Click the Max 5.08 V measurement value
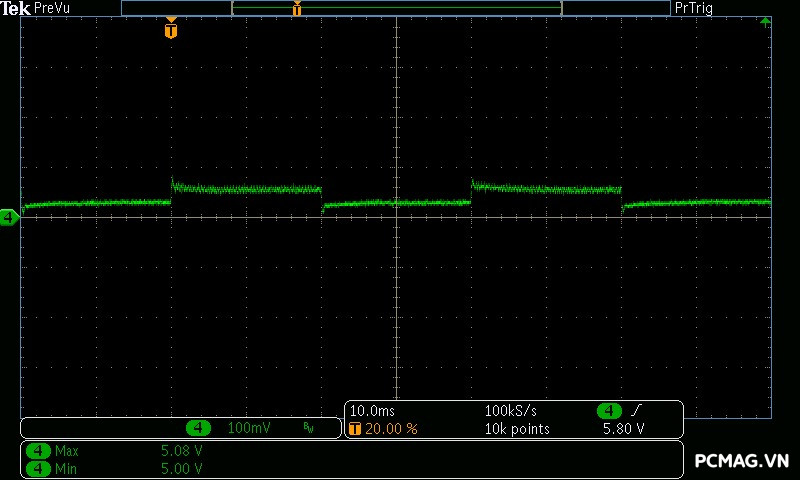This screenshot has height=480, width=800. 181,451
